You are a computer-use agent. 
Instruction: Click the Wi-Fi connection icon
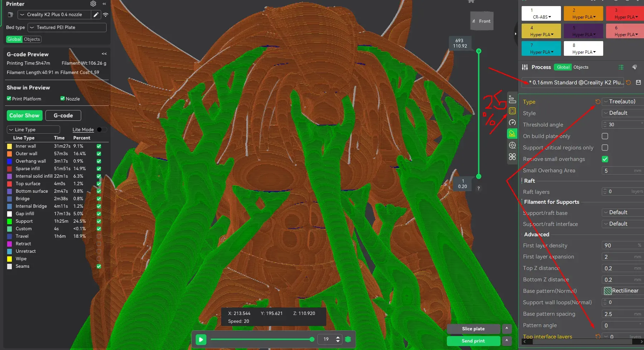pyautogui.click(x=106, y=15)
